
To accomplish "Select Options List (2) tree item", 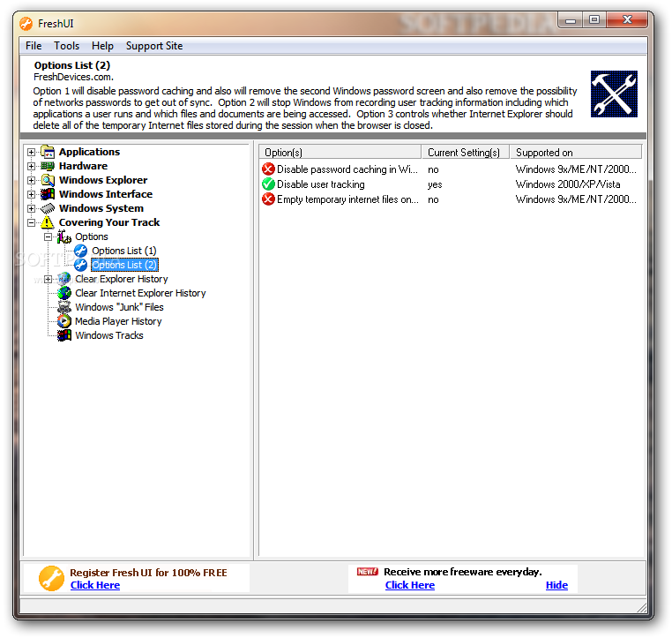I will click(124, 265).
